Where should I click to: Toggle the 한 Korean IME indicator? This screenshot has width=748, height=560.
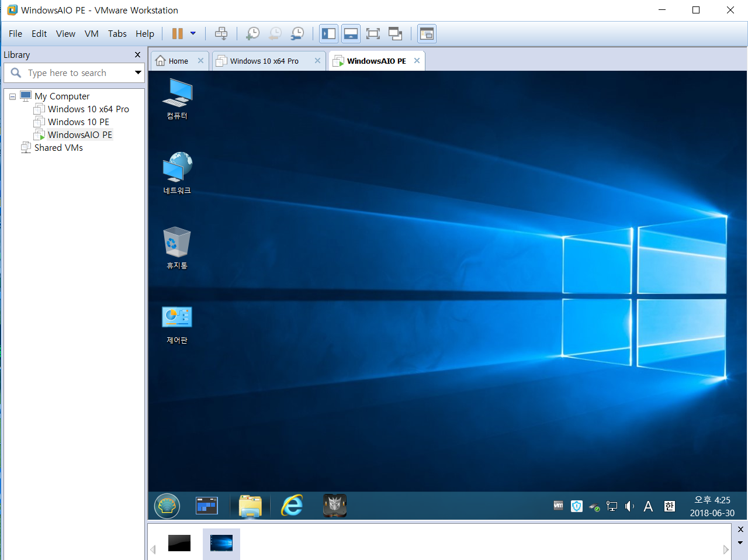coord(670,506)
